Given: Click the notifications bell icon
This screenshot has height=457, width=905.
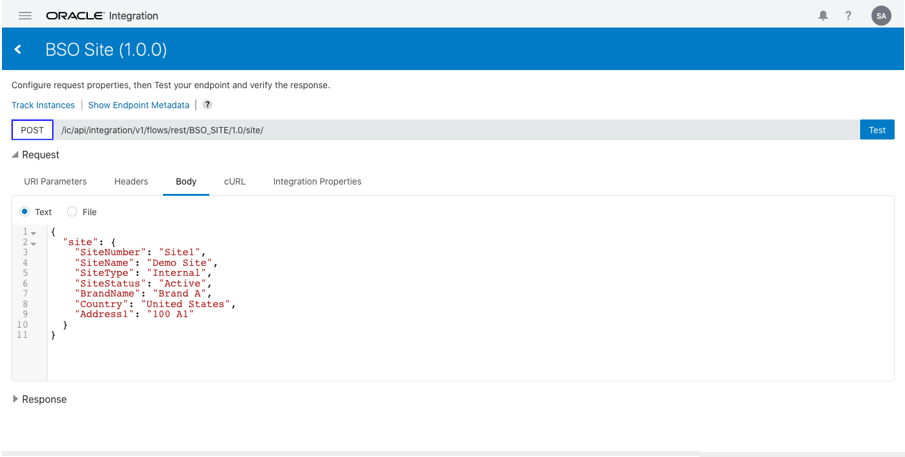Looking at the screenshot, I should [x=823, y=16].
